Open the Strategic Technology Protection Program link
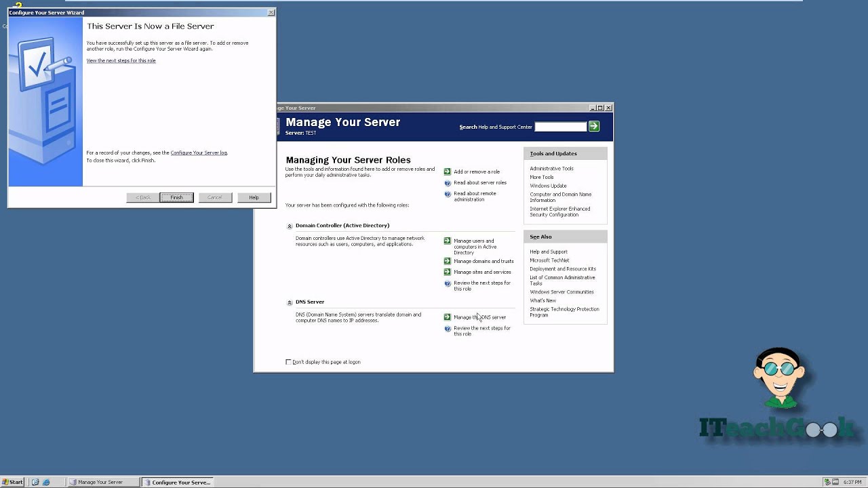868x488 pixels. [x=564, y=312]
